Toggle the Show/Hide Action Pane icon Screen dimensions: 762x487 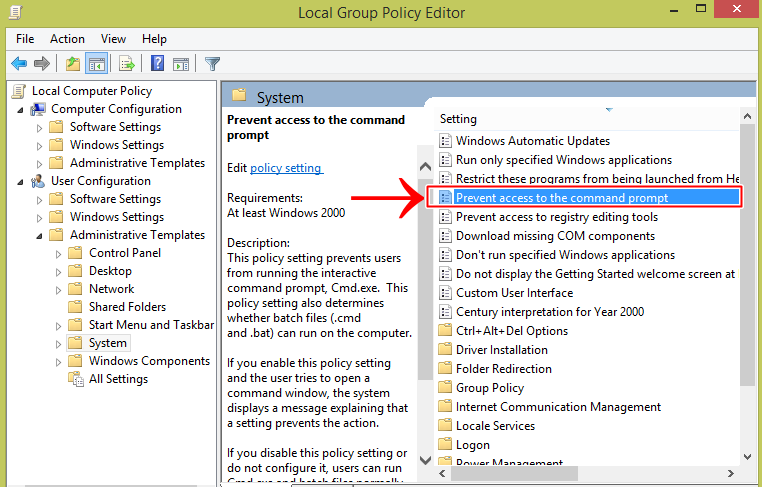[181, 64]
